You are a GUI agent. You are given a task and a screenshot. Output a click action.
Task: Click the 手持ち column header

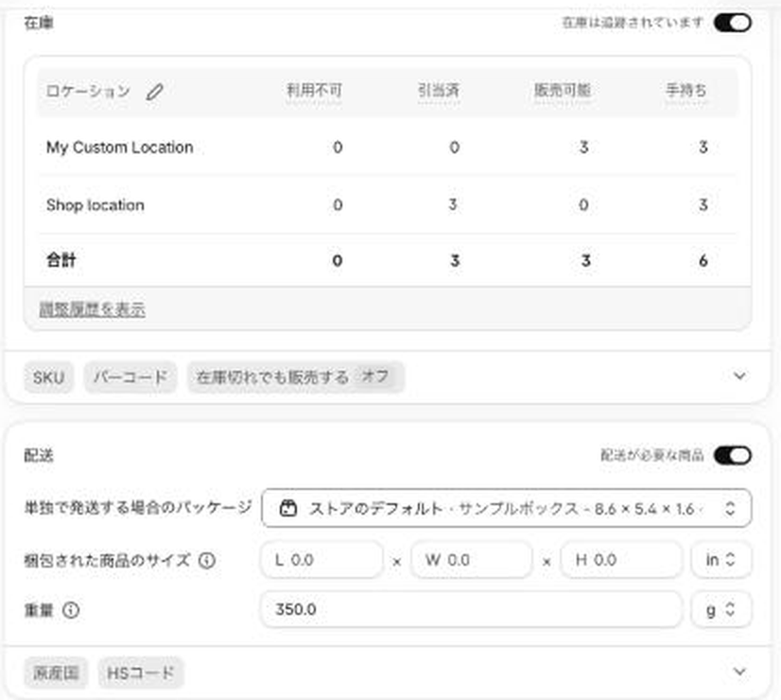point(686,91)
